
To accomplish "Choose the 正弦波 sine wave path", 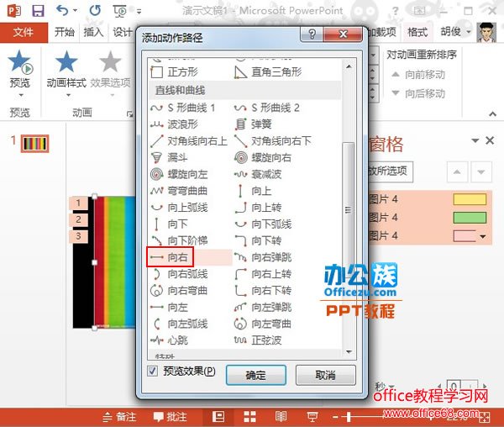I will (x=258, y=340).
